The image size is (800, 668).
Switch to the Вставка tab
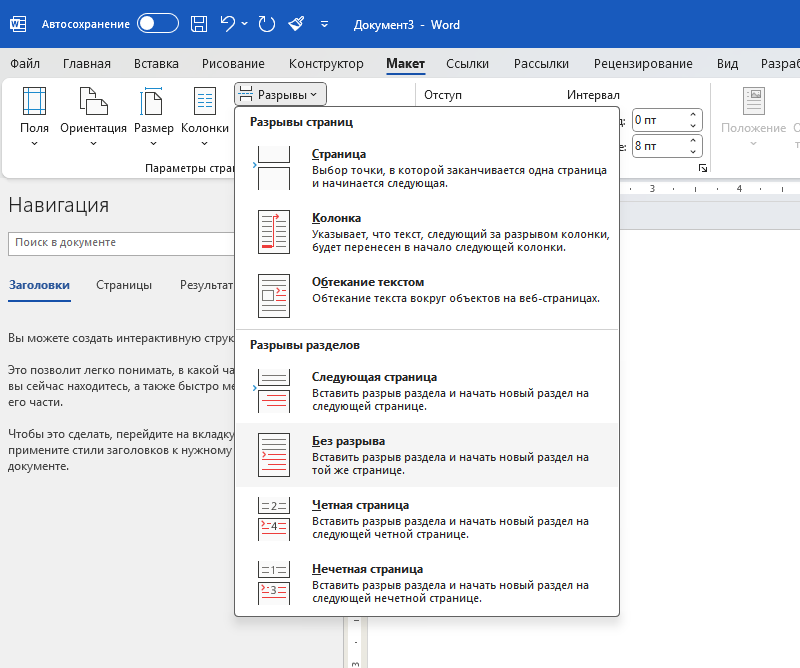point(156,63)
